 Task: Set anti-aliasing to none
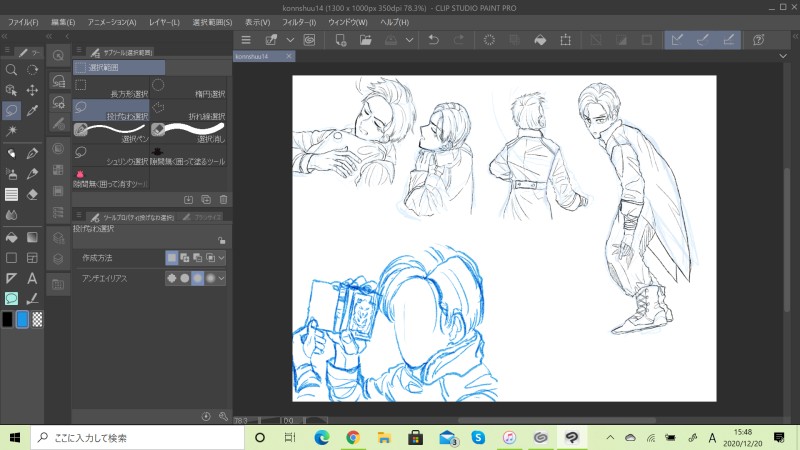[172, 278]
